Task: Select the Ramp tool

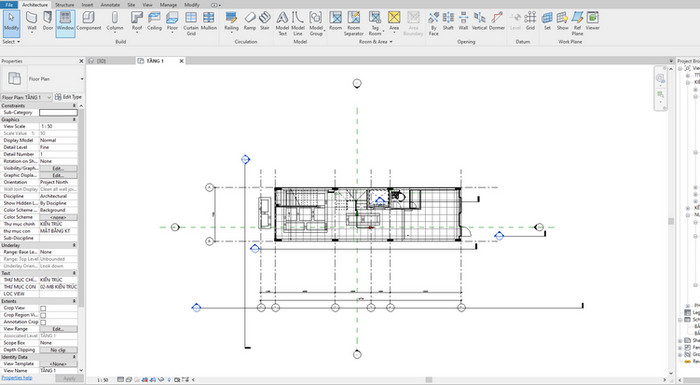Action: [x=250, y=21]
